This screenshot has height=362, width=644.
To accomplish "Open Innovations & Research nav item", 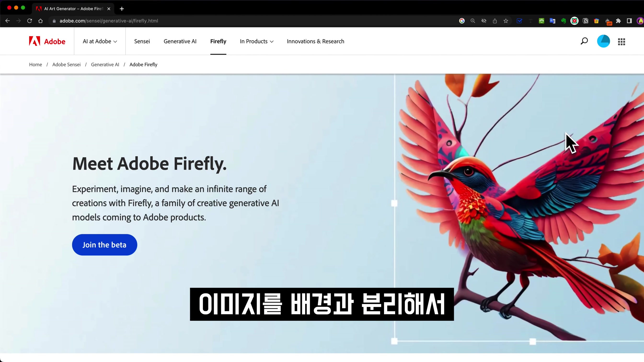I will point(316,41).
